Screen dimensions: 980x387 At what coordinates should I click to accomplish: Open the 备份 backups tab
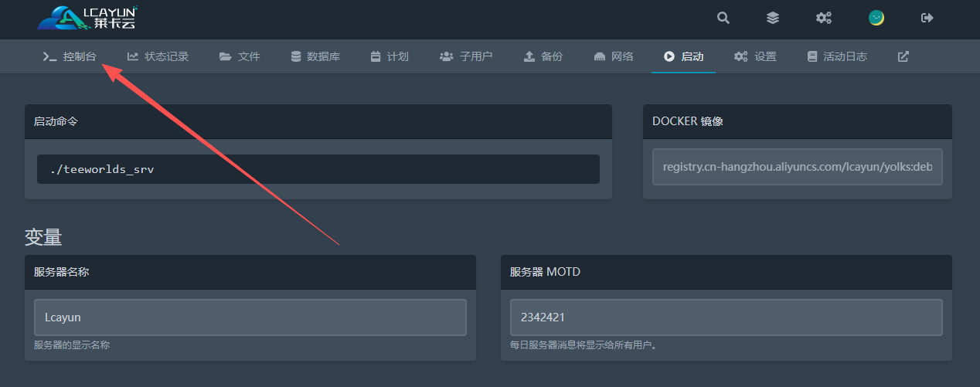543,56
